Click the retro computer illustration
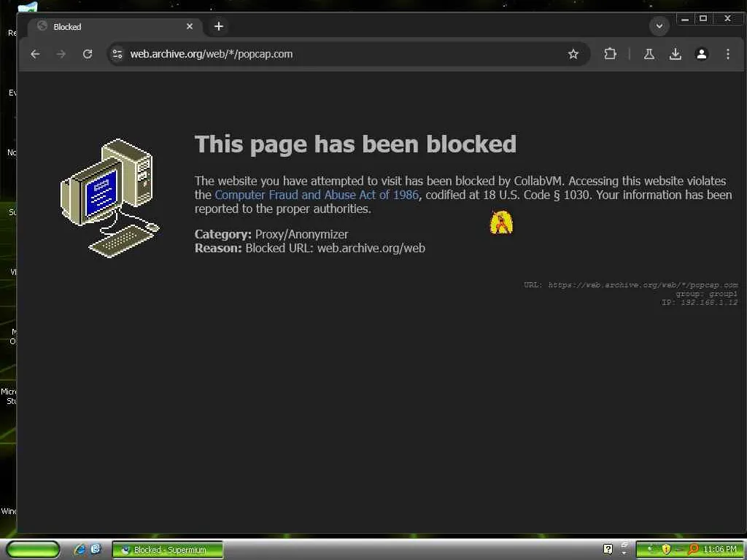 pos(109,198)
